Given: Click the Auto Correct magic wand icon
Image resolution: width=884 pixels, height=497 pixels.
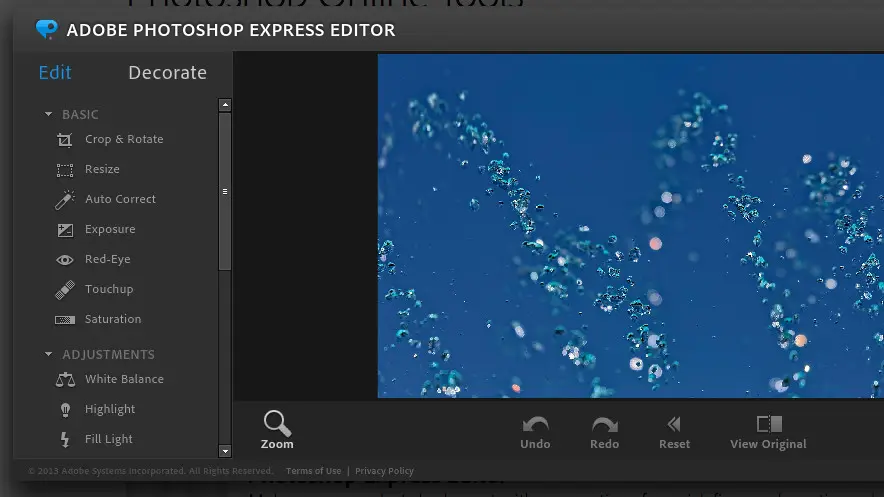Looking at the screenshot, I should pyautogui.click(x=65, y=199).
